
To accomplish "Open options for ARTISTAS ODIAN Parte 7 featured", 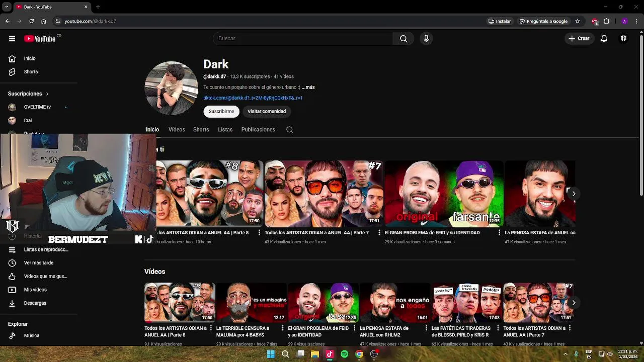I will pos(379,233).
